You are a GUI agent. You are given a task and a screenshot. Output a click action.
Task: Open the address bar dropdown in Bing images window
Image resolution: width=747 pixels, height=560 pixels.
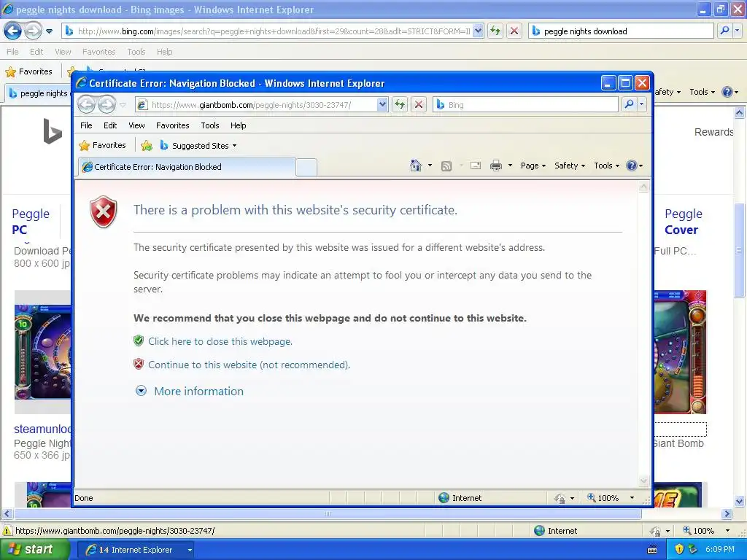(478, 31)
